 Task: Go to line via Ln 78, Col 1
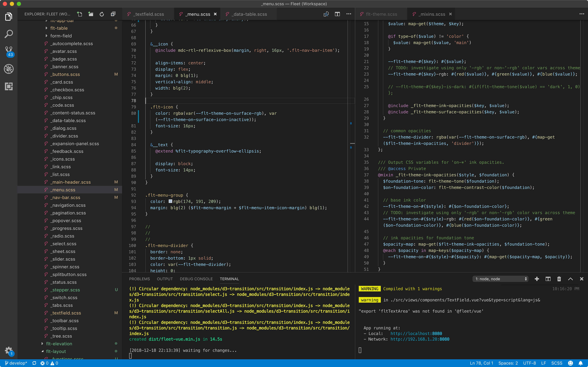click(x=481, y=363)
